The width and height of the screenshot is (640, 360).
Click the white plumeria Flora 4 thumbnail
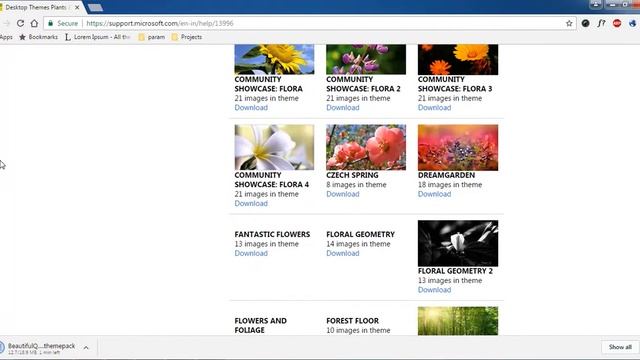pos(274,147)
